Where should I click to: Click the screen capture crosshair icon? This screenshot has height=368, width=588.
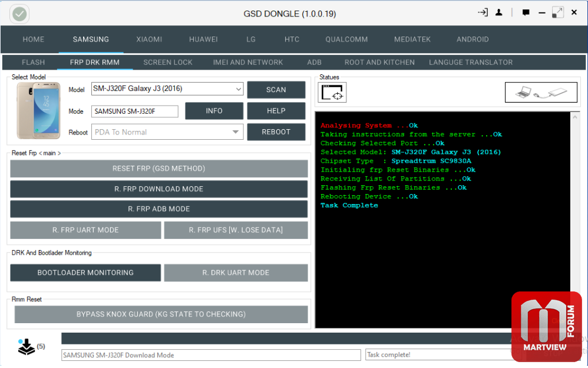click(x=332, y=93)
